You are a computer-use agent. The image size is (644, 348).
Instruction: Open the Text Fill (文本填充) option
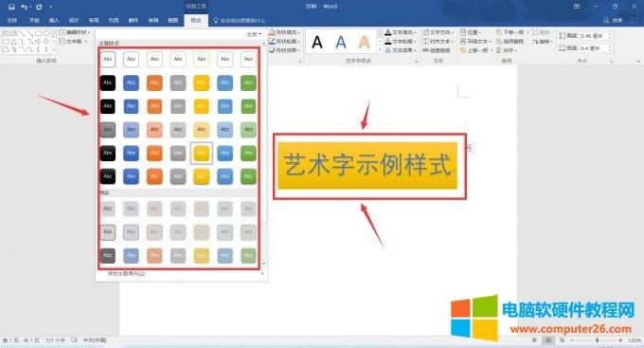coord(401,32)
